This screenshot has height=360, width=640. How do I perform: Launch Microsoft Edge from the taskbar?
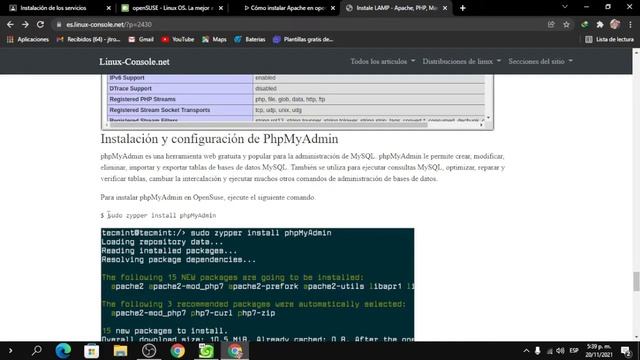pyautogui.click(x=63, y=351)
